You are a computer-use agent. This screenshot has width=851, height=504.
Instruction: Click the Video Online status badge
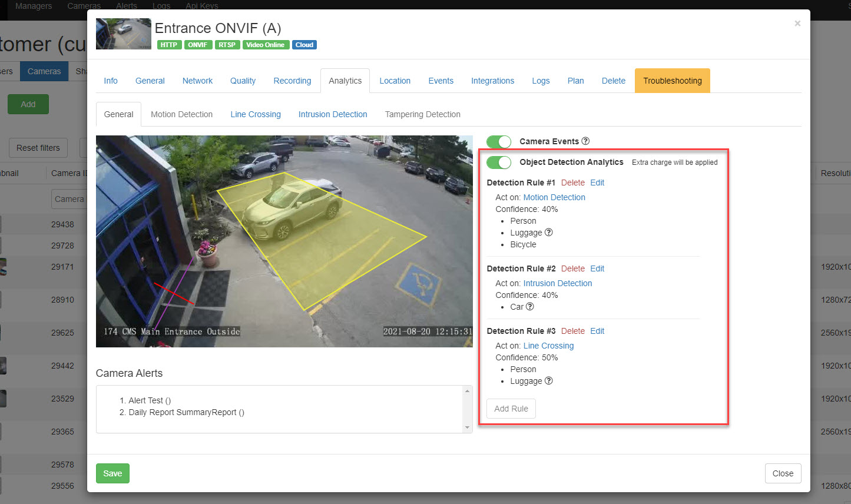click(x=266, y=44)
